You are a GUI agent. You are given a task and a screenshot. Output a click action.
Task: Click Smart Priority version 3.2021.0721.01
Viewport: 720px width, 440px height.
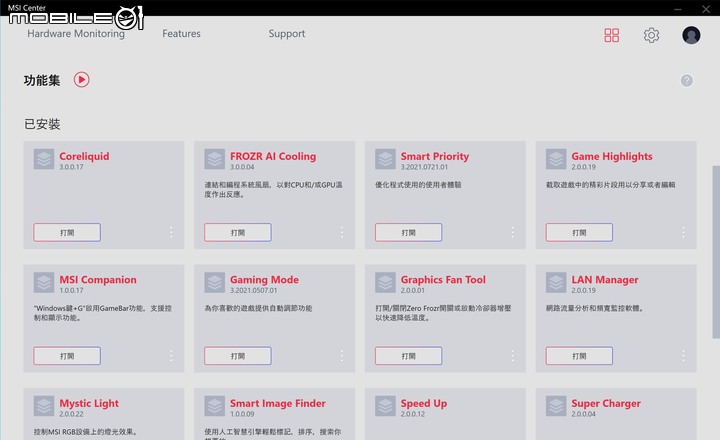pyautogui.click(x=424, y=167)
